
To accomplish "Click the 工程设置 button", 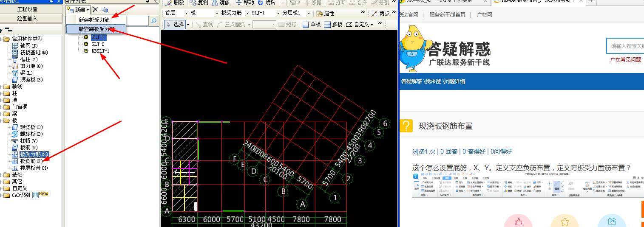I will tap(27, 9).
